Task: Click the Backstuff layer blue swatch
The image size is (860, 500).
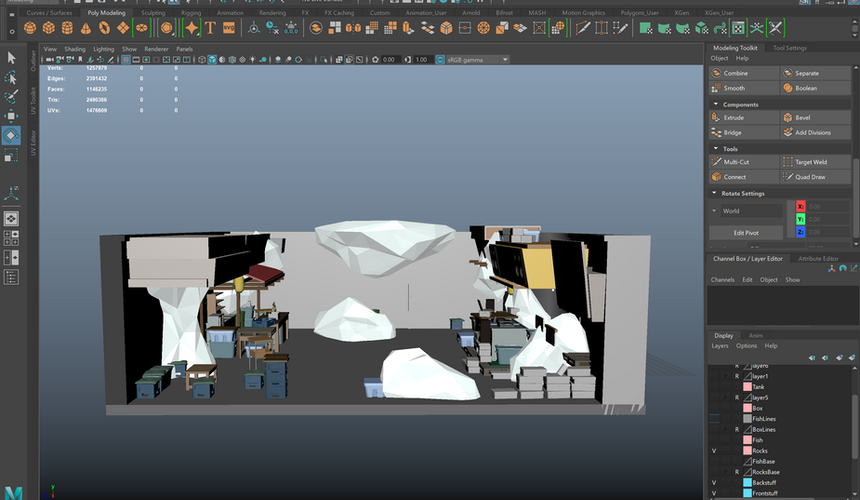Action: (747, 482)
